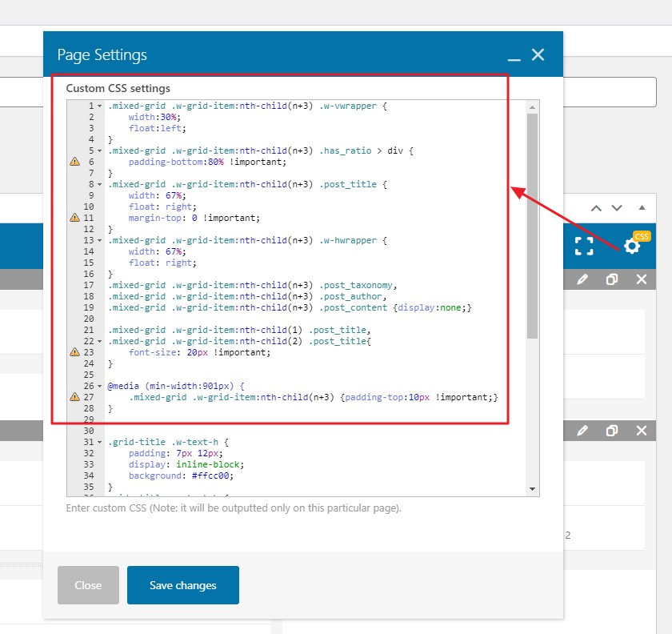Click 'background: #ffcc00;' line
Image resolution: width=672 pixels, height=634 pixels.
pos(181,475)
